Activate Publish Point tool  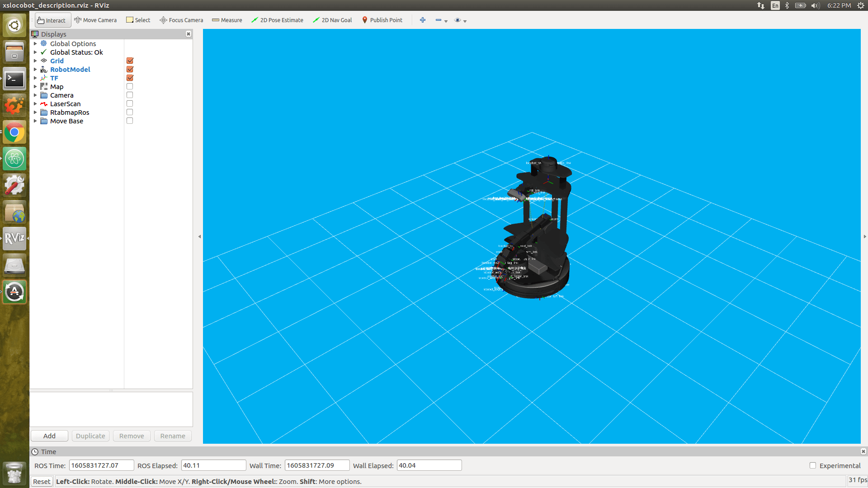(382, 20)
